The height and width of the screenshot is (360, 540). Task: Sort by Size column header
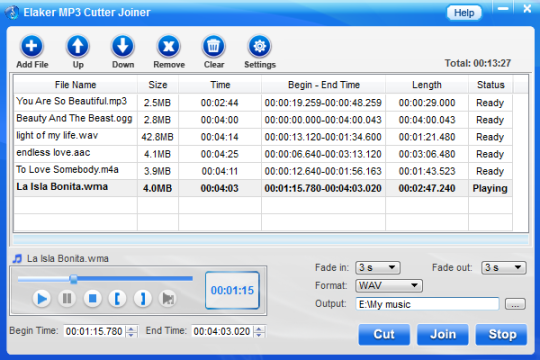[x=158, y=85]
